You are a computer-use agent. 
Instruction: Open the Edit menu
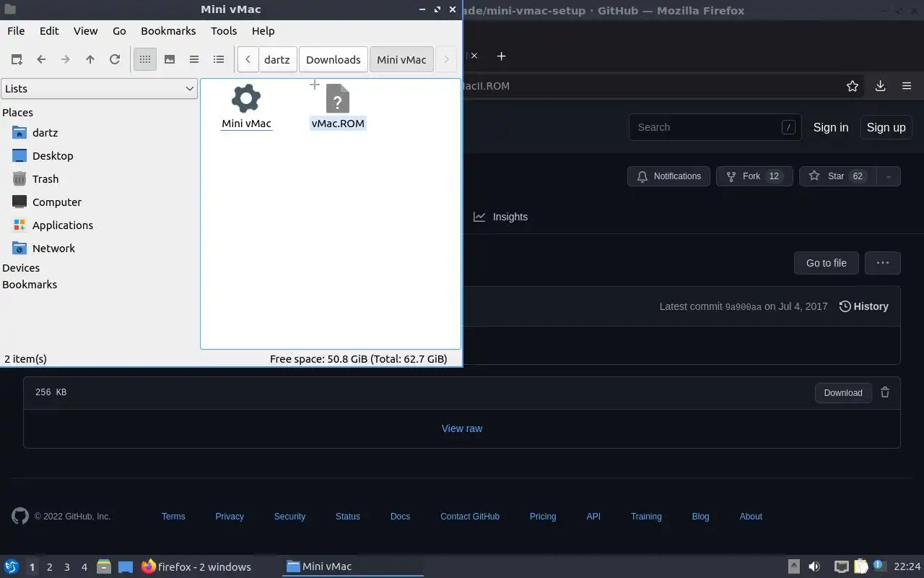click(x=49, y=31)
